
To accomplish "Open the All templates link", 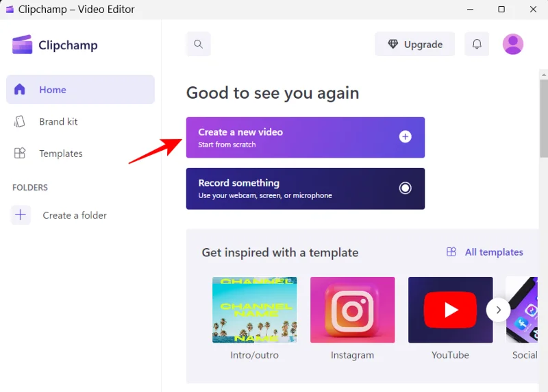I will point(485,252).
